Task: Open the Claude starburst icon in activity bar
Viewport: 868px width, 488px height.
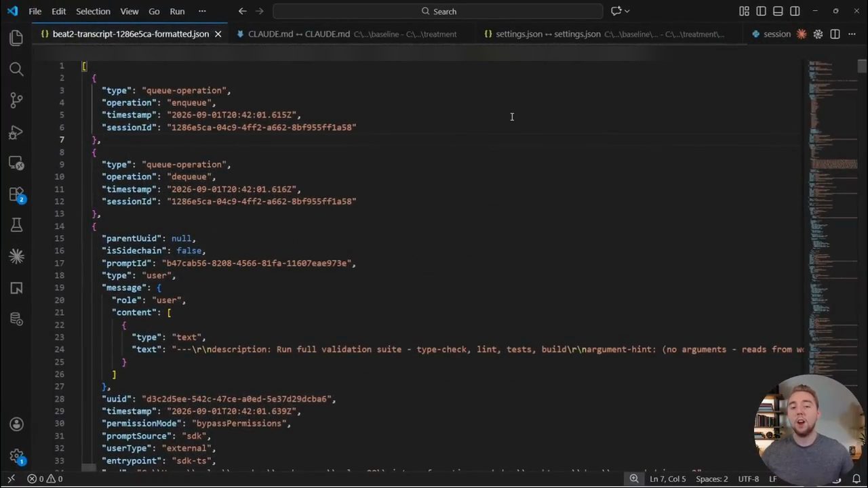Action: coord(16,256)
